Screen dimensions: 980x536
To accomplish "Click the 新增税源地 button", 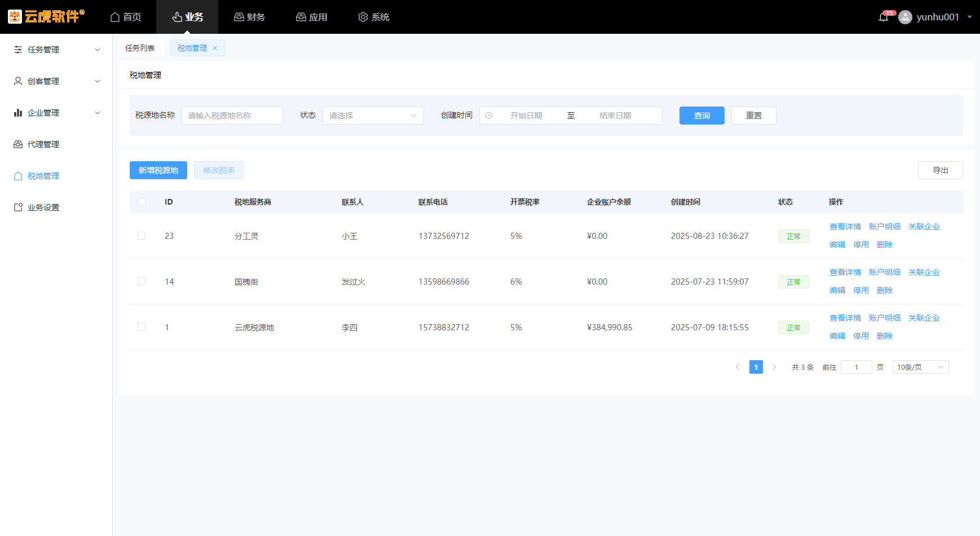I will pos(158,170).
